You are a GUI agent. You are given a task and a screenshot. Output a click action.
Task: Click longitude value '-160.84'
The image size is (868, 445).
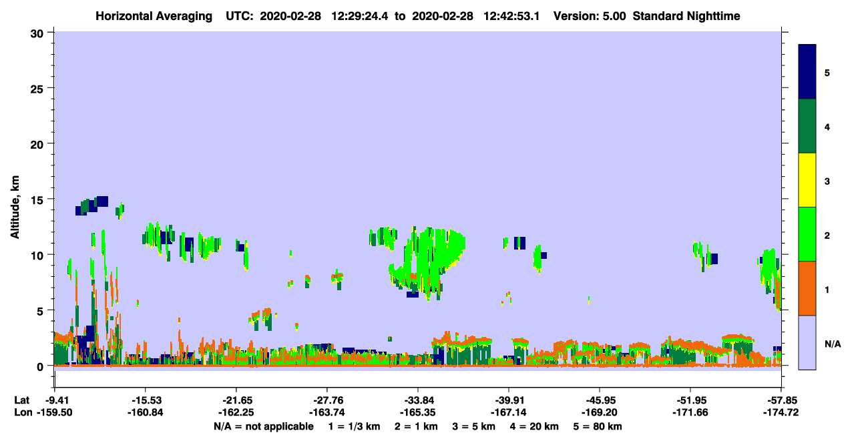[146, 413]
